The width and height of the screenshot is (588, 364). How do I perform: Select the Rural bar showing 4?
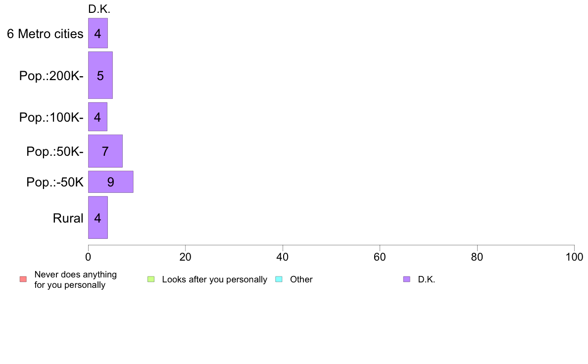98,218
